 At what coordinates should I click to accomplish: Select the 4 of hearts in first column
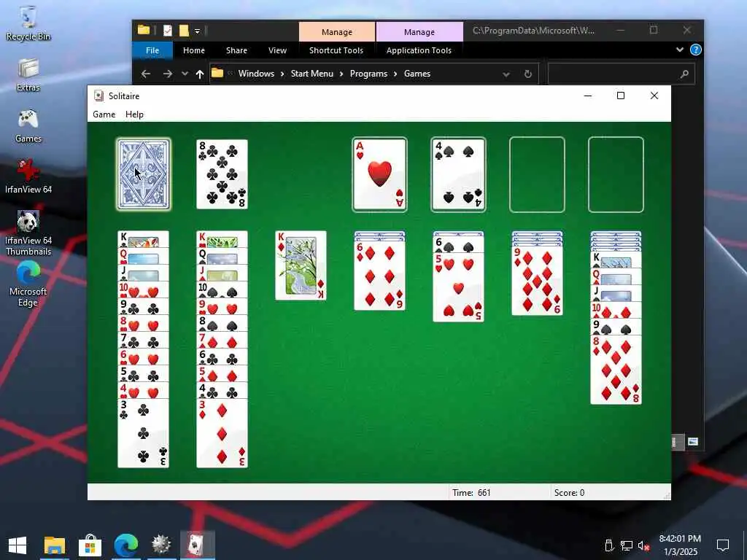pos(144,390)
